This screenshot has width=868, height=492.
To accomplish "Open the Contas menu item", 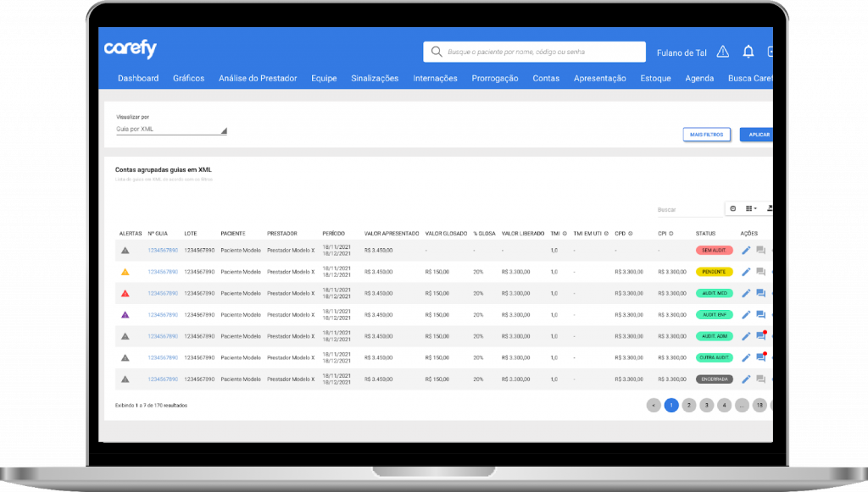I will coord(546,79).
